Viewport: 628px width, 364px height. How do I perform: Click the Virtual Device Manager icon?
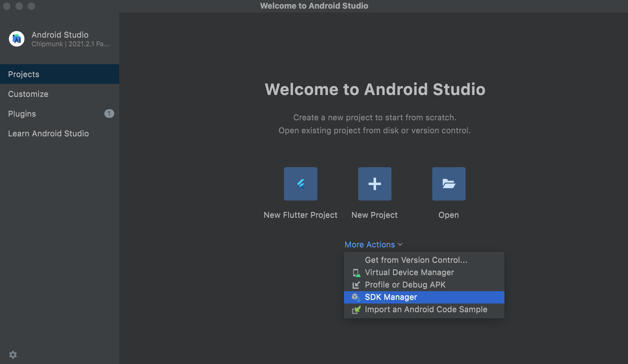pyautogui.click(x=356, y=273)
